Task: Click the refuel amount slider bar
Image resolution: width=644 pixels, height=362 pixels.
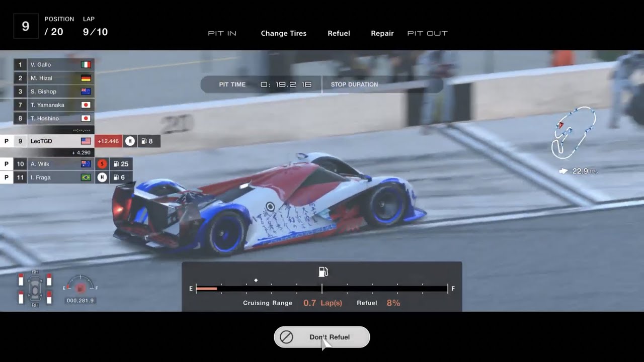Action: [322, 289]
